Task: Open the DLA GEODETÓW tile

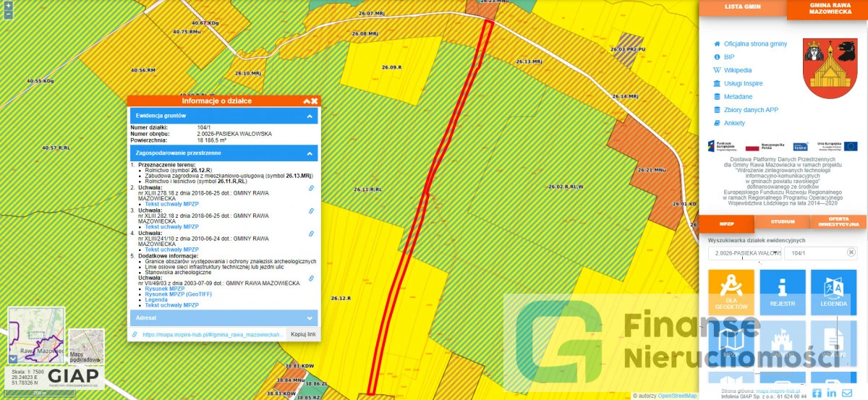Action: [x=731, y=293]
